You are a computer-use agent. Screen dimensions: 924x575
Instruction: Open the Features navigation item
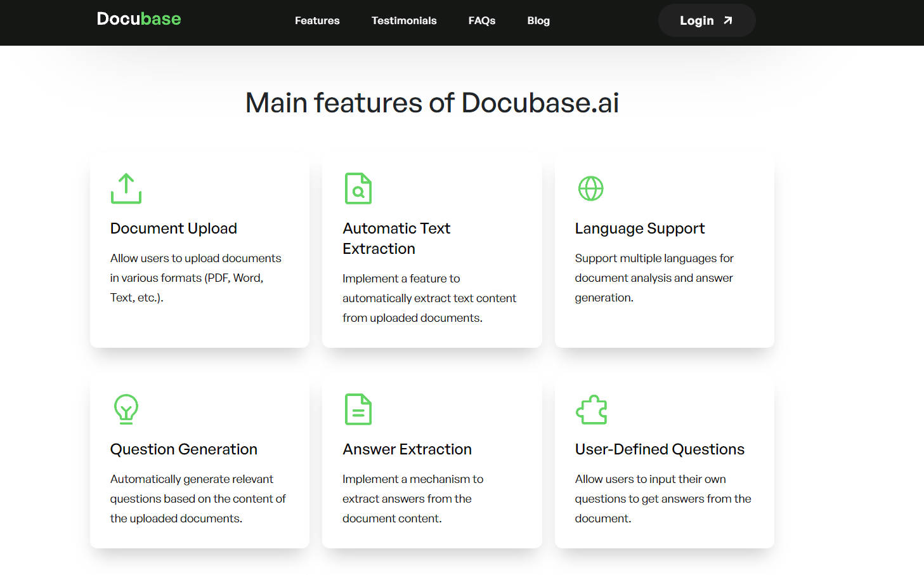[x=317, y=20]
